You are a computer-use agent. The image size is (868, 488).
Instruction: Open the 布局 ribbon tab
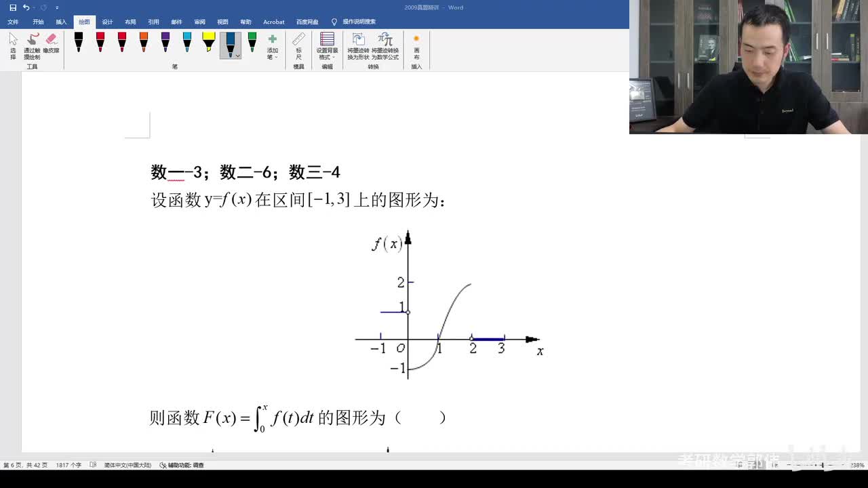[x=130, y=22]
